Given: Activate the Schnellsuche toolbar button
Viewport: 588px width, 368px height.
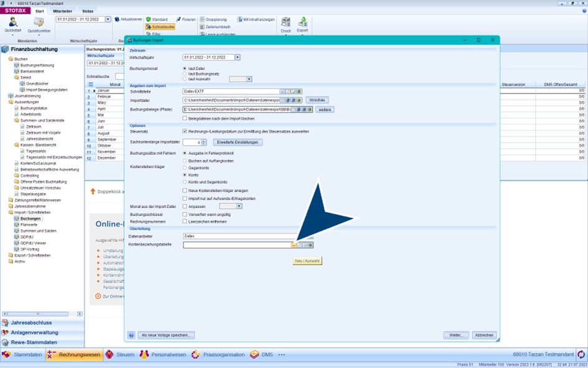Looking at the screenshot, I should (160, 27).
